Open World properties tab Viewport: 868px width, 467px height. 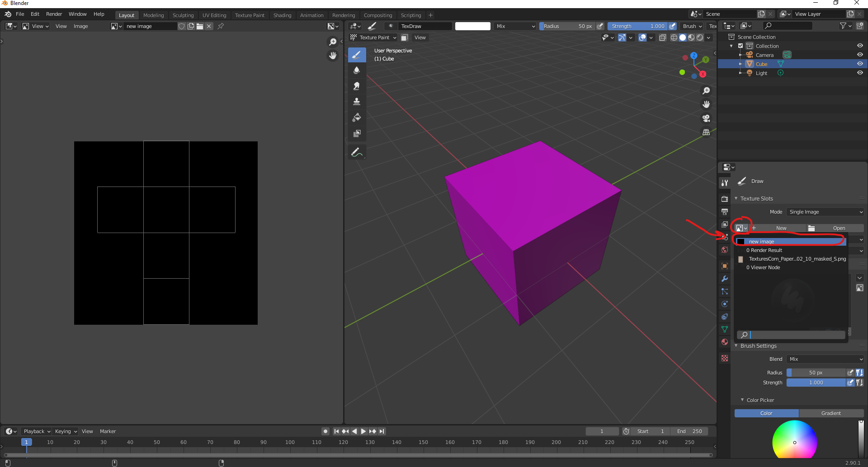coord(725,250)
